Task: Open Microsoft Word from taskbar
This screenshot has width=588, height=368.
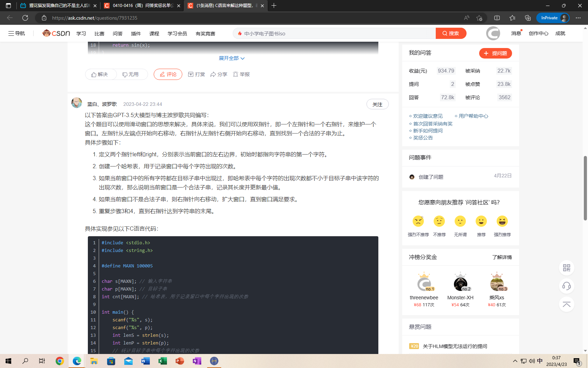Action: tap(146, 361)
